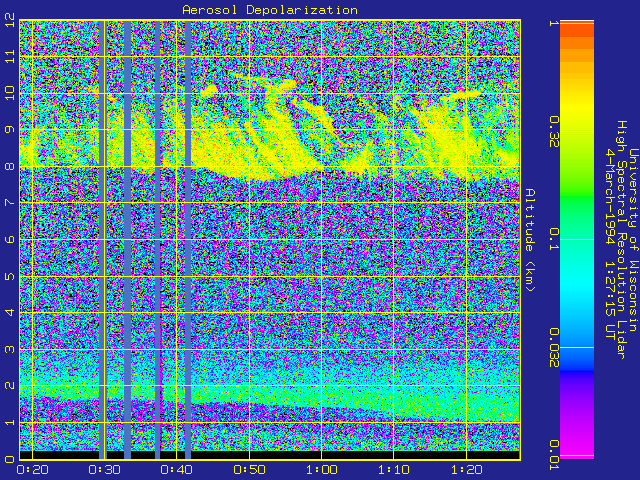Viewport: 640px width, 480px height.
Task: Pick the green region of the color bar
Action: 577,204
